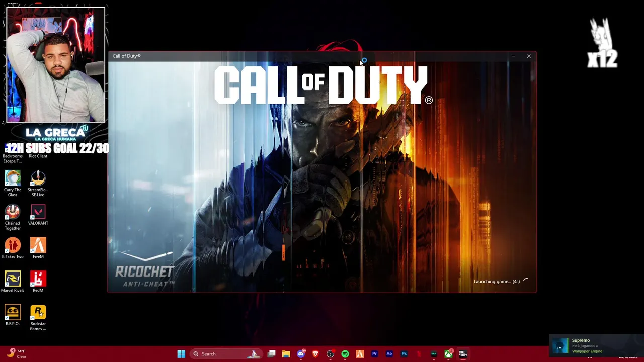Open the RedM desktop shortcut
This screenshot has width=644, height=362.
click(x=38, y=282)
